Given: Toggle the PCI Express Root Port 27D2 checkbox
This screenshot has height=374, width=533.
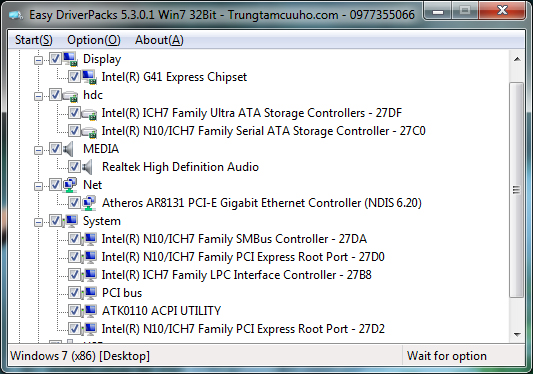Looking at the screenshot, I should [74, 329].
